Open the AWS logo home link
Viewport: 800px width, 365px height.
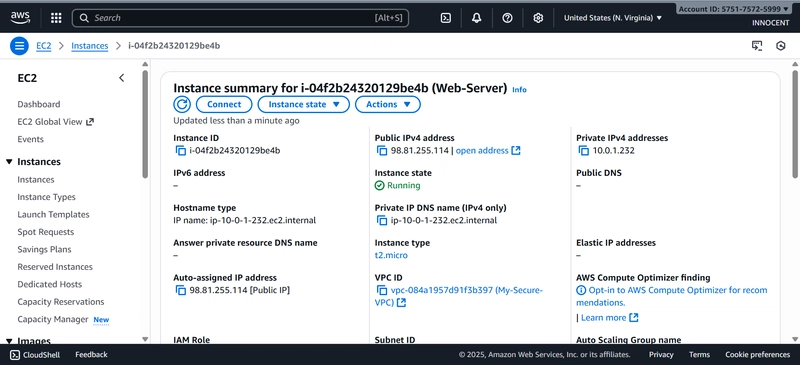click(20, 18)
